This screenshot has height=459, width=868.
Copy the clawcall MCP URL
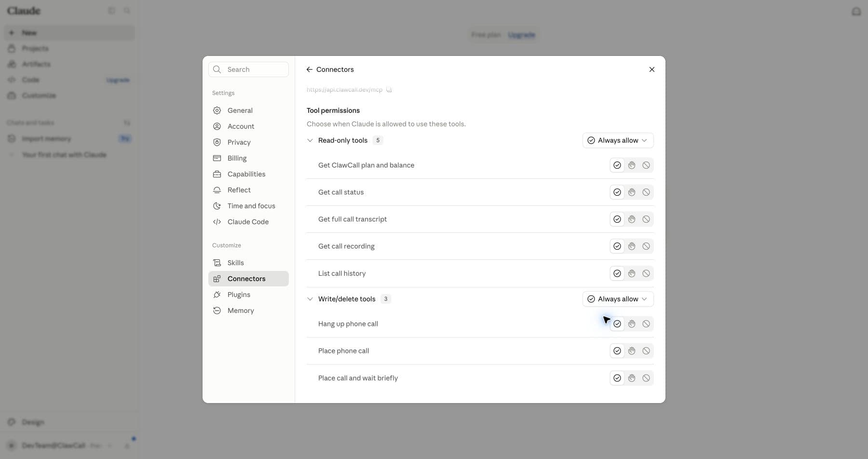(x=389, y=90)
